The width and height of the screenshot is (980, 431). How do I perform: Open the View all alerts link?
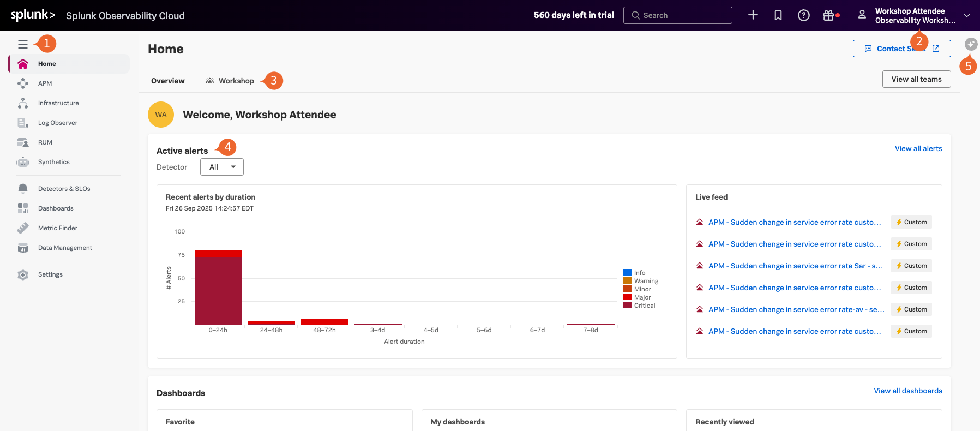(918, 148)
